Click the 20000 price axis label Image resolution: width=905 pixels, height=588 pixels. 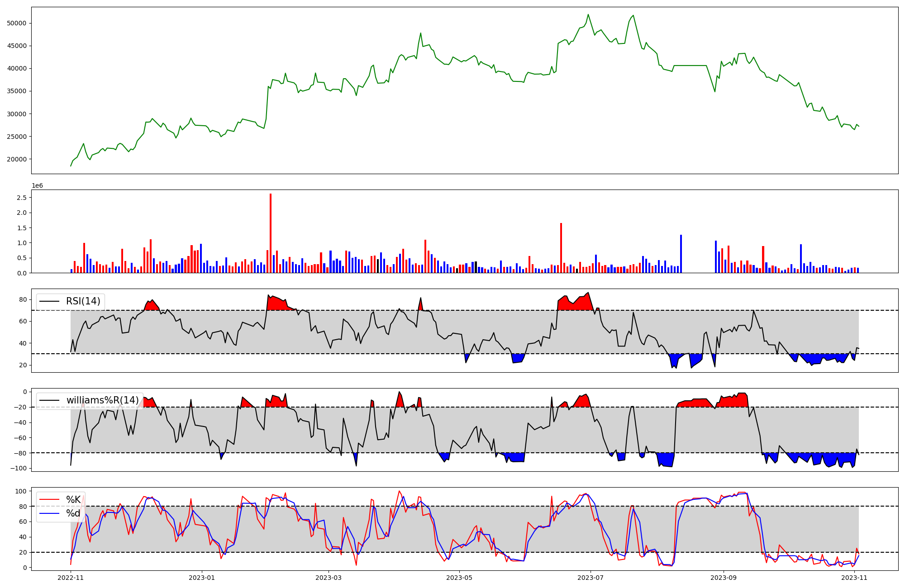tap(17, 159)
